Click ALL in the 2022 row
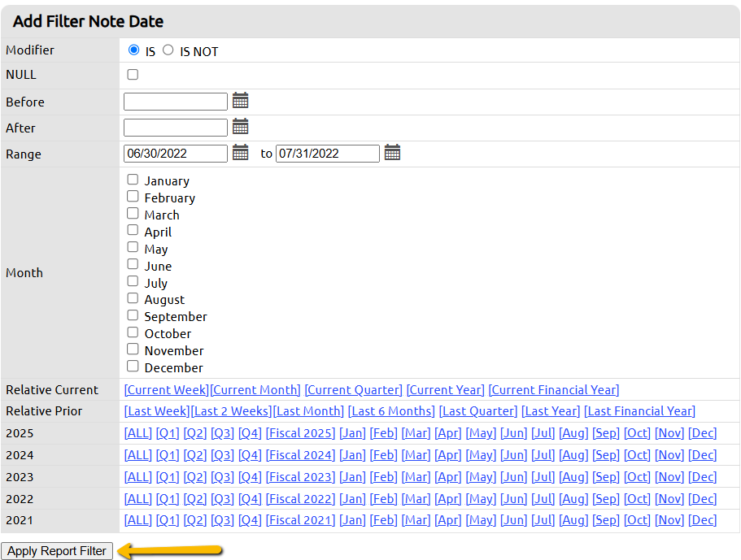Screen dimensions: 741x560 [138, 499]
